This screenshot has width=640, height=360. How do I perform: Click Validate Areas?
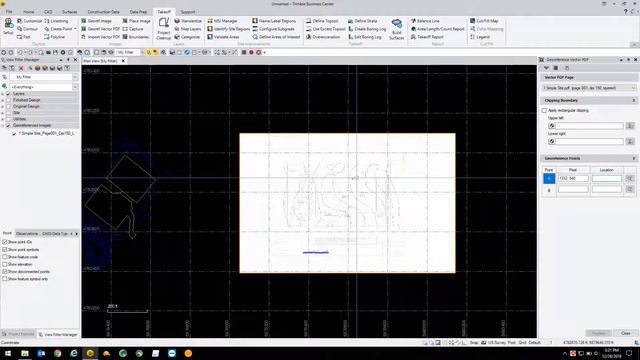click(223, 37)
